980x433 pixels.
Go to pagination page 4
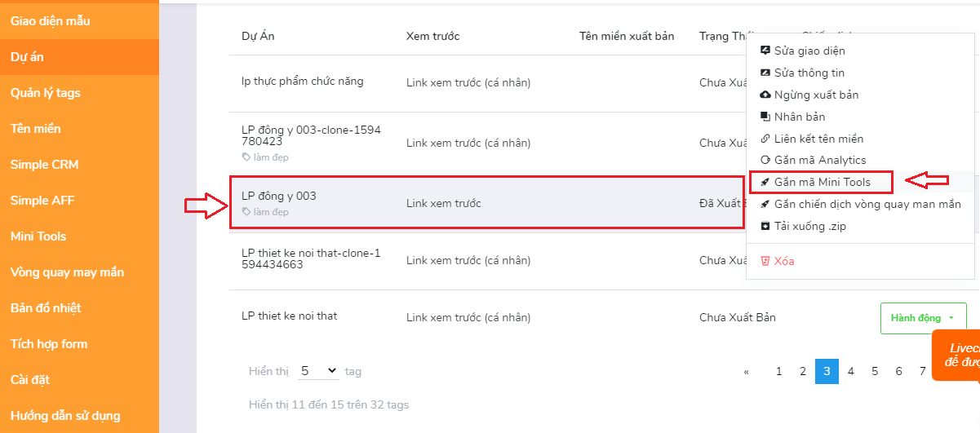coord(850,371)
